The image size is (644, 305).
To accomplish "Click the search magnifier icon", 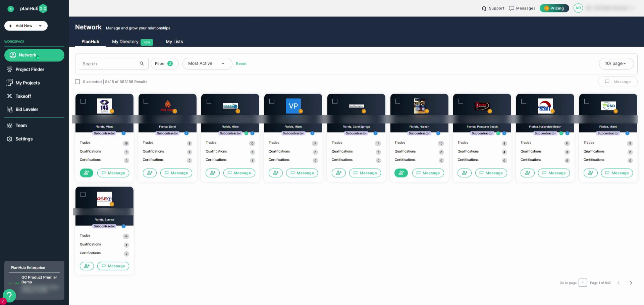I will click(142, 63).
